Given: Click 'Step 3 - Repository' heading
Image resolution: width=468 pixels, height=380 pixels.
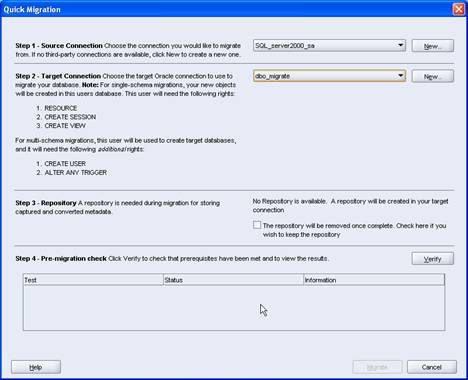Looking at the screenshot, I should point(46,203).
